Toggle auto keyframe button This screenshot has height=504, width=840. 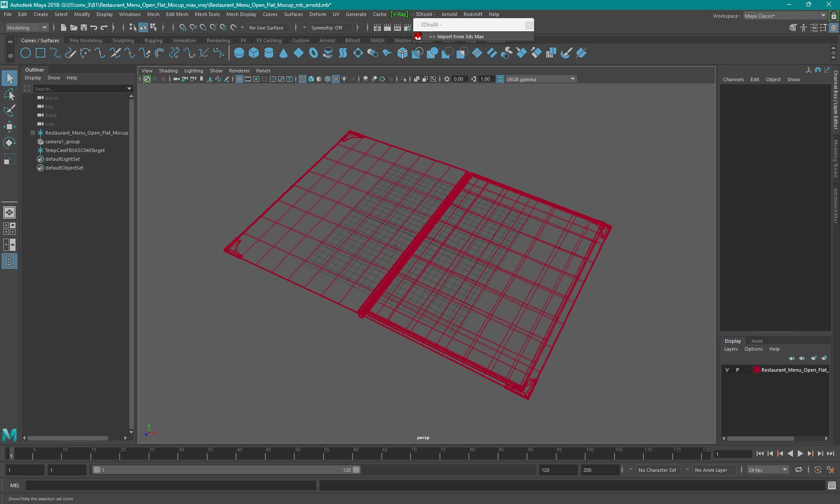818,470
